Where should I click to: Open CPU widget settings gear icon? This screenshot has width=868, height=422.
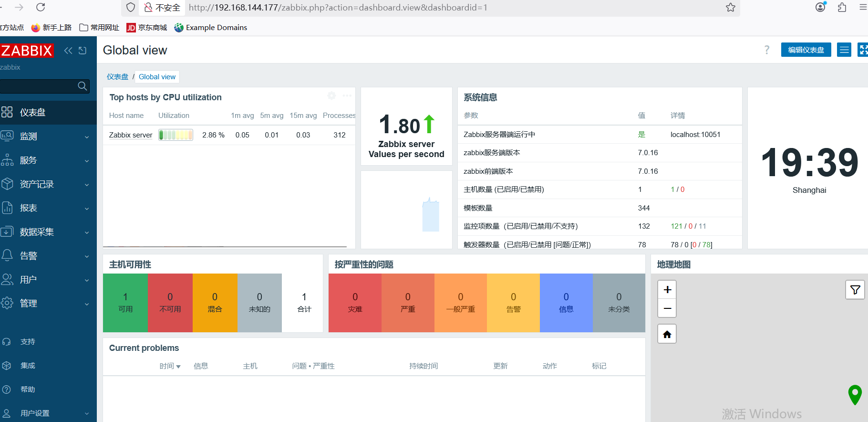[x=331, y=96]
